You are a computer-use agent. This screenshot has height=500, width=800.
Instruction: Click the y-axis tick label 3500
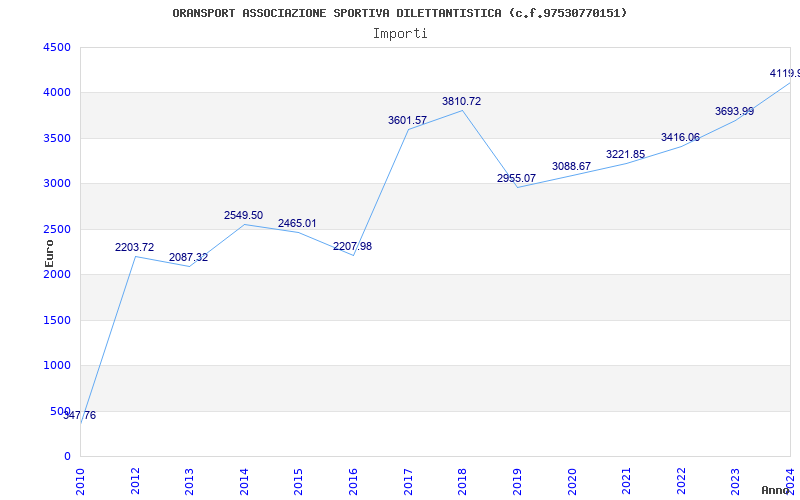click(57, 138)
